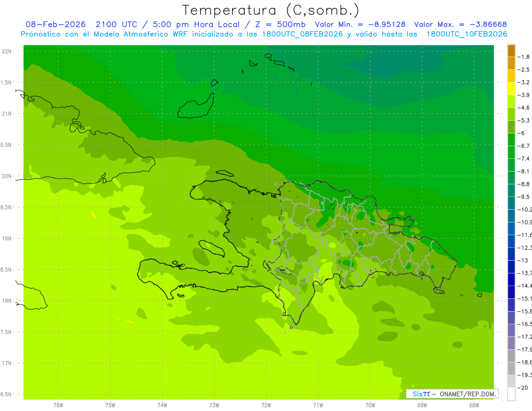The height and width of the screenshot is (411, 532).
Task: Click the '22N' latitude label
Action: tap(7, 51)
